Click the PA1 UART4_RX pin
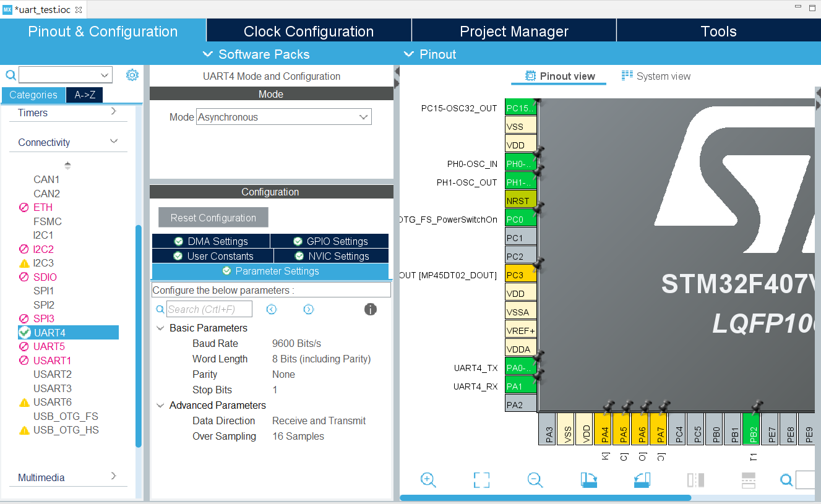821x504 pixels. (521, 387)
